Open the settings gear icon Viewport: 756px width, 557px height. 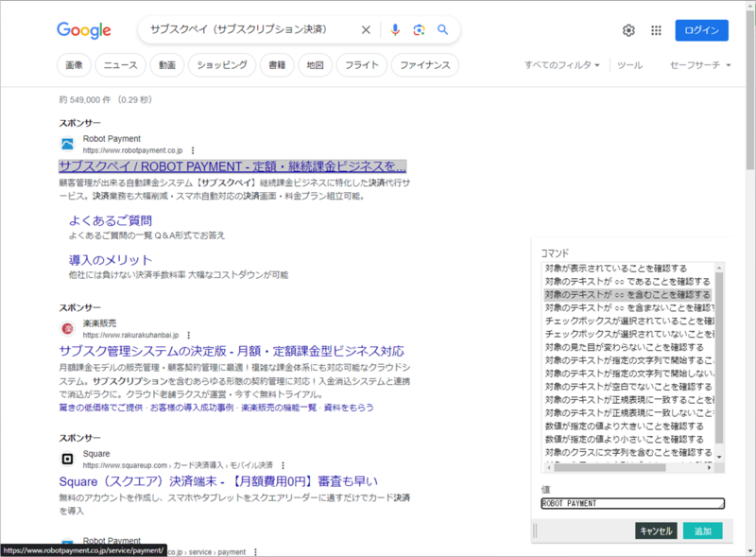click(628, 30)
